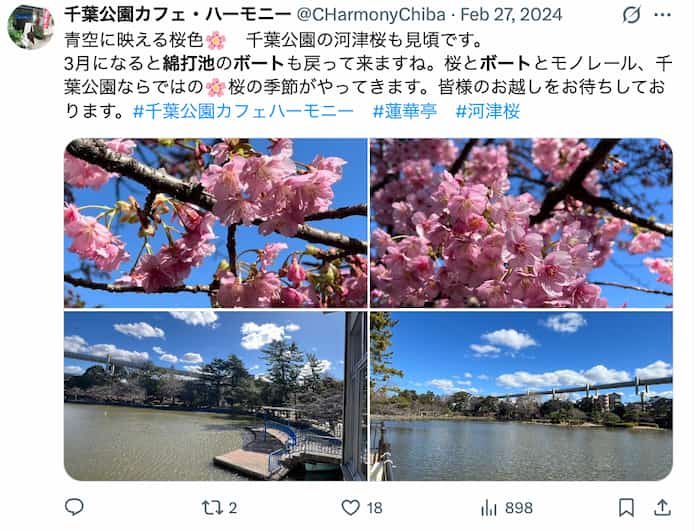Bookmark this post
Image resolution: width=700 pixels, height=531 pixels.
[x=626, y=508]
